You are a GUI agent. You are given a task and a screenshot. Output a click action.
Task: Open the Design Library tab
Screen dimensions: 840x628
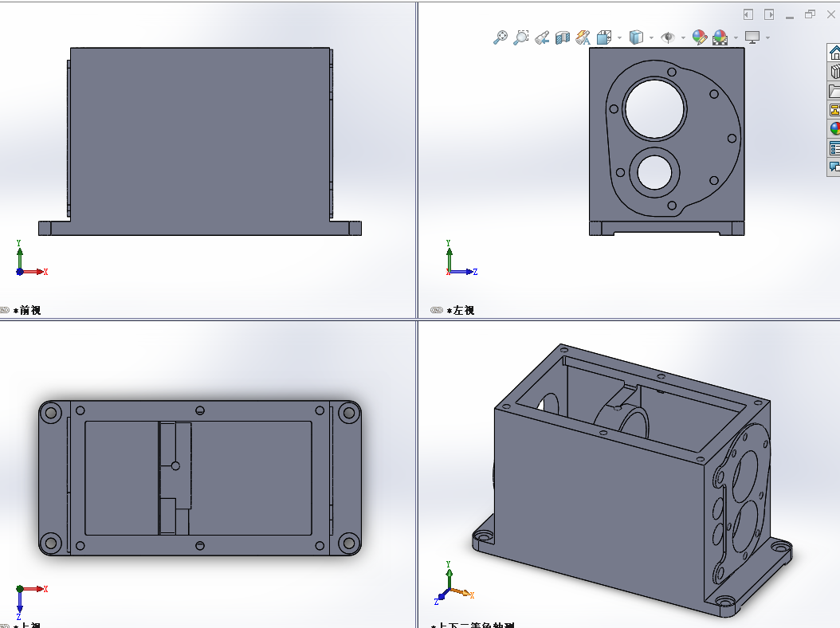click(x=834, y=71)
